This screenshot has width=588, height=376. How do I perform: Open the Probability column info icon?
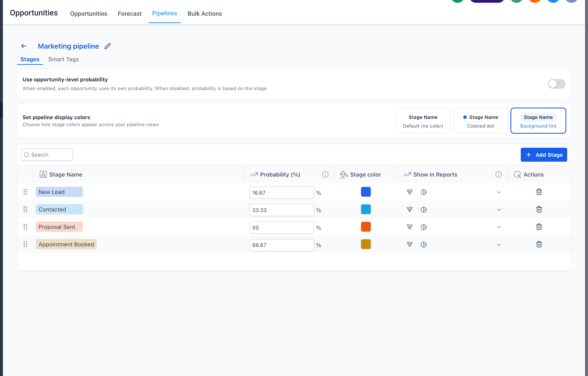pyautogui.click(x=325, y=174)
